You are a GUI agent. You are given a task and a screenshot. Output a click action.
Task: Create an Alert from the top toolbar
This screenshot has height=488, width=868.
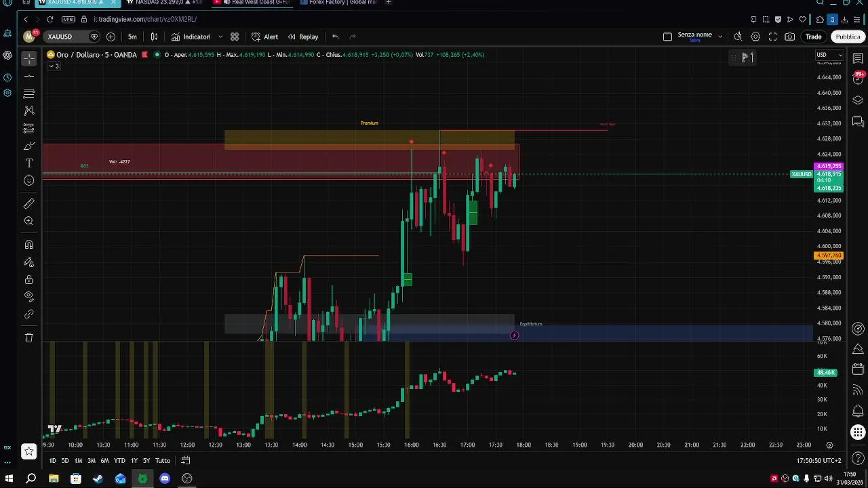(264, 37)
